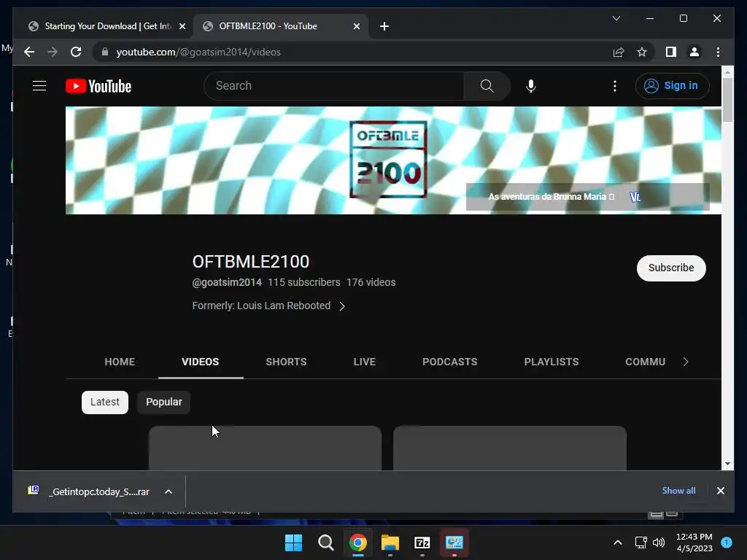The height and width of the screenshot is (560, 747).
Task: Subscribe to OFTBMLE2100 channel
Action: pyautogui.click(x=671, y=268)
